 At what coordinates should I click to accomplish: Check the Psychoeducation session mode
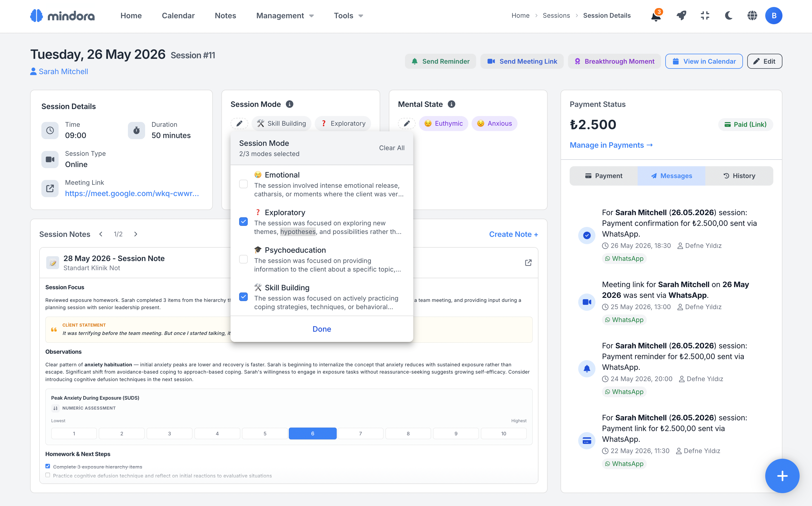243,259
